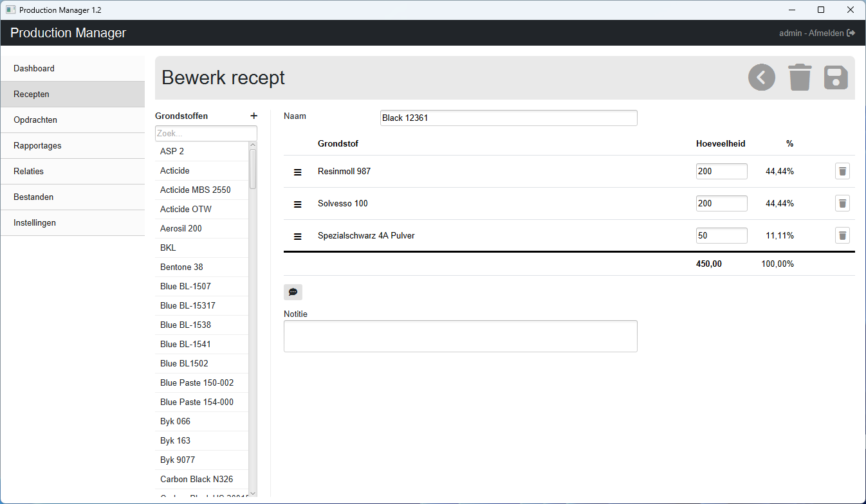This screenshot has height=504, width=866.
Task: Delete the Spezialschwarz 4A Pulver row
Action: (842, 235)
